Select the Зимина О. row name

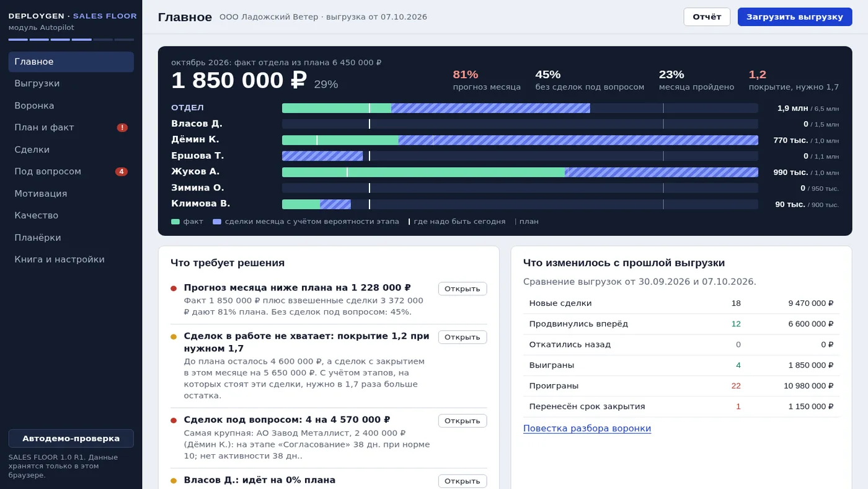click(198, 187)
